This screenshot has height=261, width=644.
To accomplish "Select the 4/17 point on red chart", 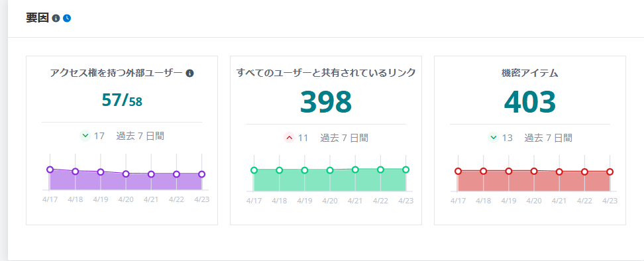I will coord(458,171).
